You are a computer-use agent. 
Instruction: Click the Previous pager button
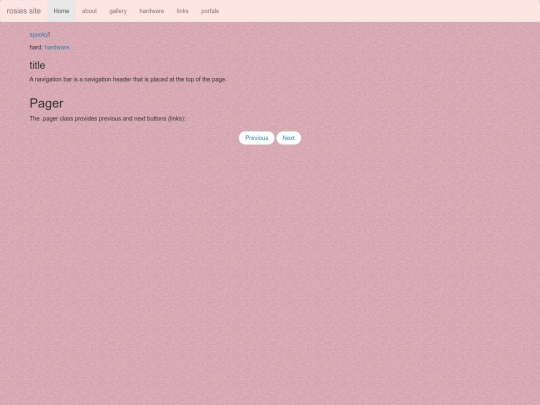257,138
